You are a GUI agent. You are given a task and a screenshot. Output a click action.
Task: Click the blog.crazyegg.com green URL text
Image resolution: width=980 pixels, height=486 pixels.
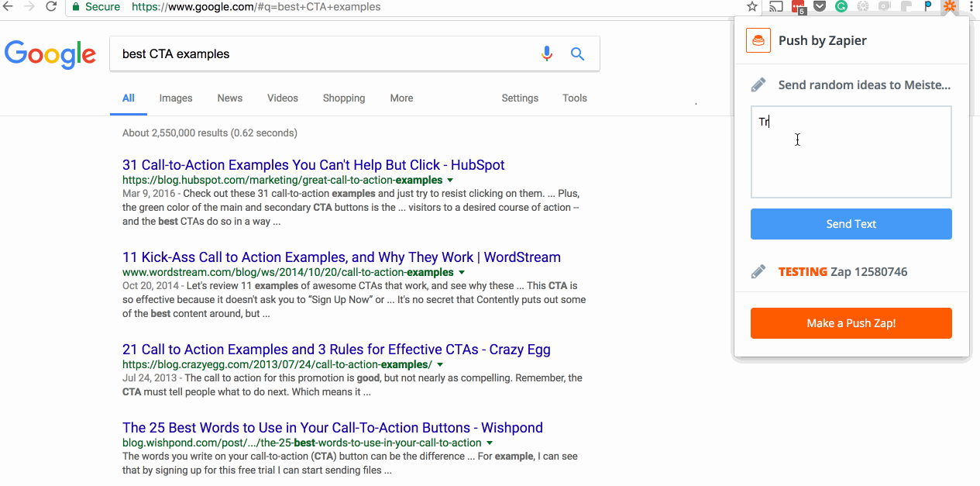click(x=277, y=364)
